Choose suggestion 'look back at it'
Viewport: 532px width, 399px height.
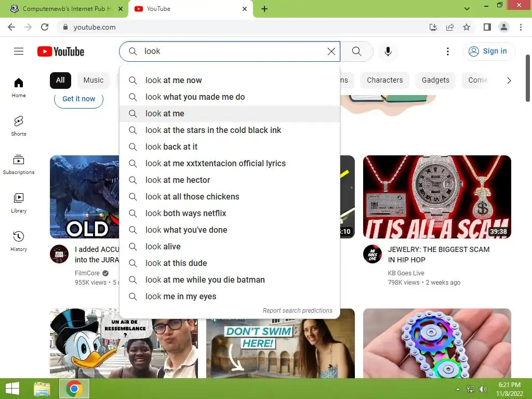(230, 147)
